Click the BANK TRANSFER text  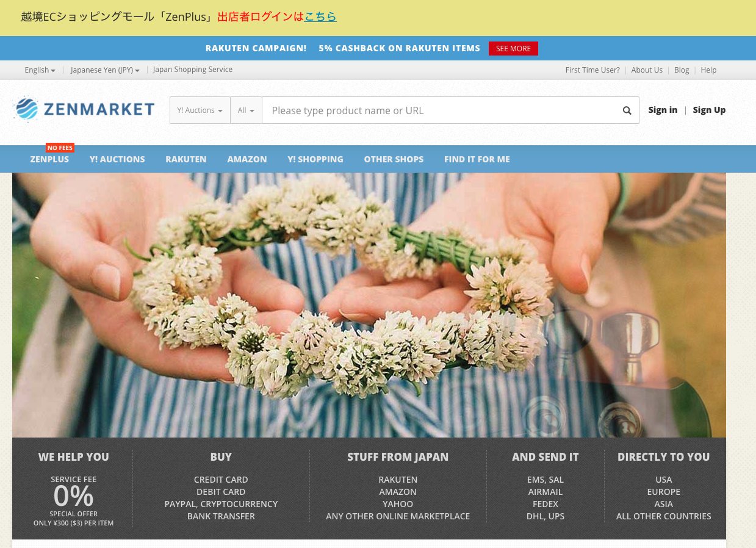click(221, 516)
